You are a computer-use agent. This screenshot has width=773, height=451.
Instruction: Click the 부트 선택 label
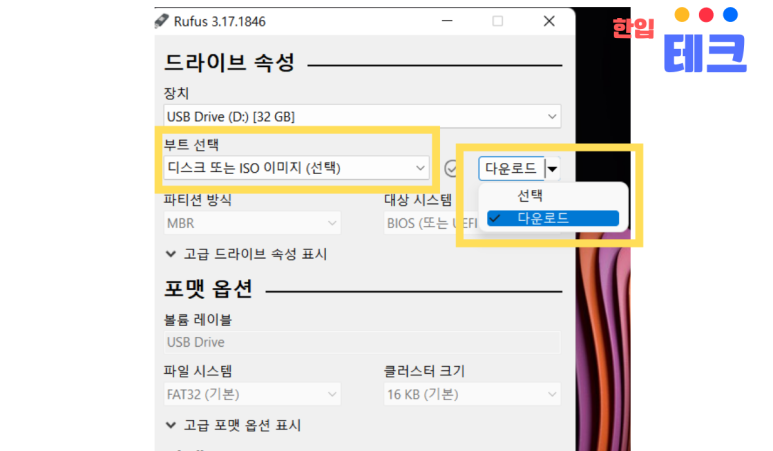(x=191, y=144)
